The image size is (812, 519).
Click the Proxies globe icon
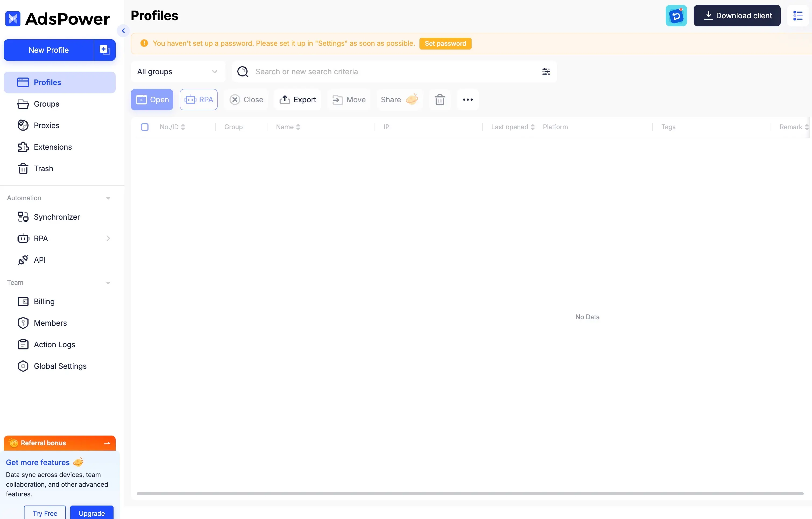23,125
